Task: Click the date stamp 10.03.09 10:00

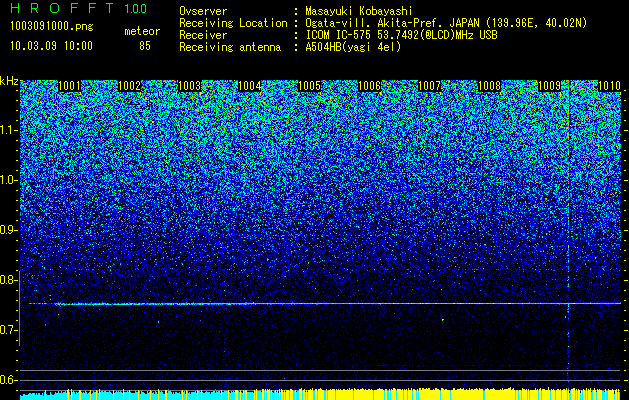Action: tap(51, 46)
